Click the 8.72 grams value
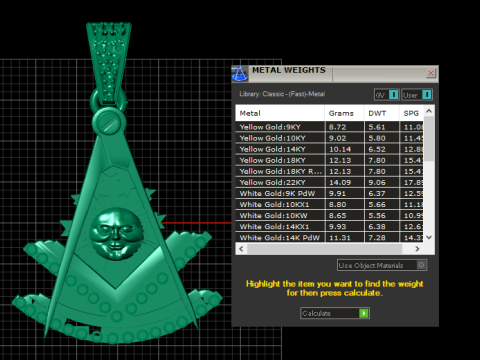480x360 pixels. tap(337, 127)
